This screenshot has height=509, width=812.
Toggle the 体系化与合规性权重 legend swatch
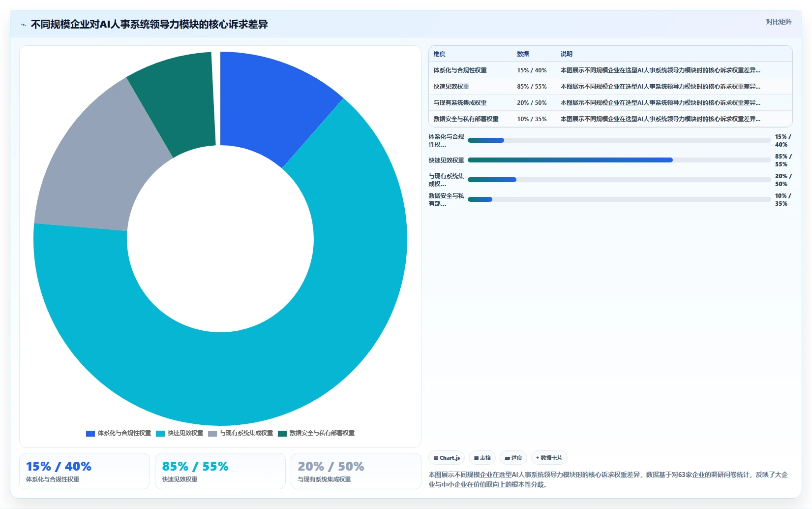click(90, 434)
